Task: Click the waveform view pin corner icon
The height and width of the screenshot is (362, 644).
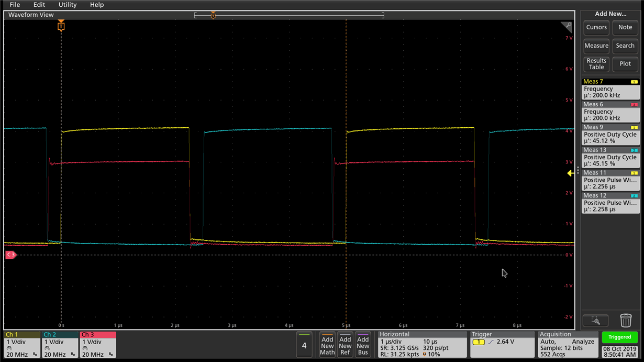Action: click(567, 26)
